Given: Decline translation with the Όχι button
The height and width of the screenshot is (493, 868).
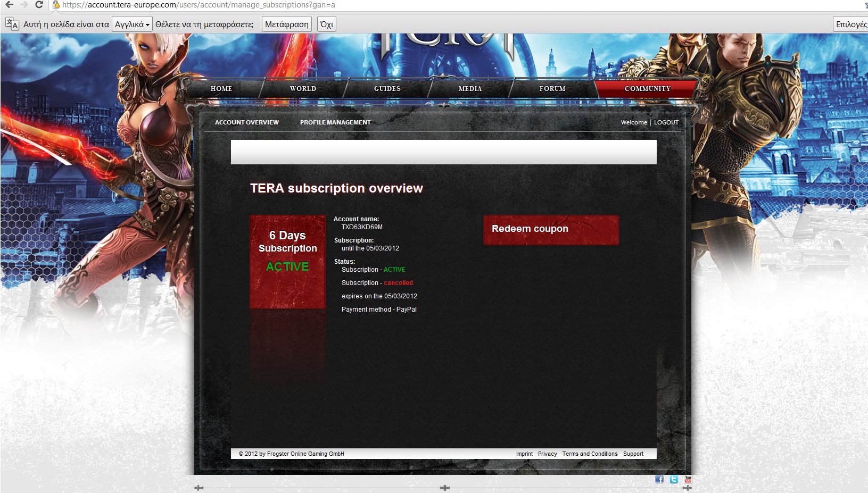Looking at the screenshot, I should click(x=327, y=24).
